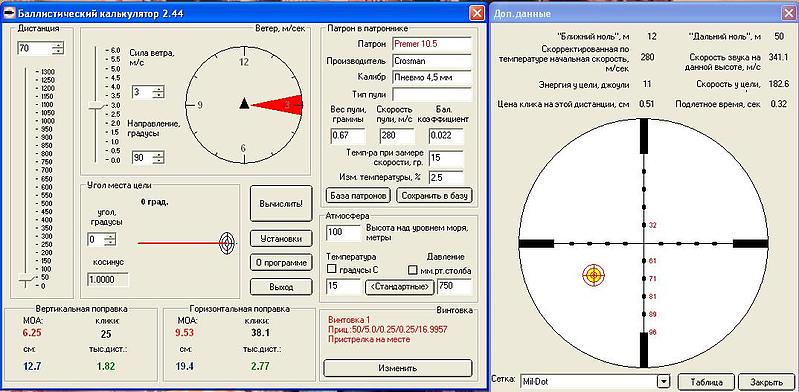
Task: Click the yellow target marker in the reticle
Action: [593, 275]
